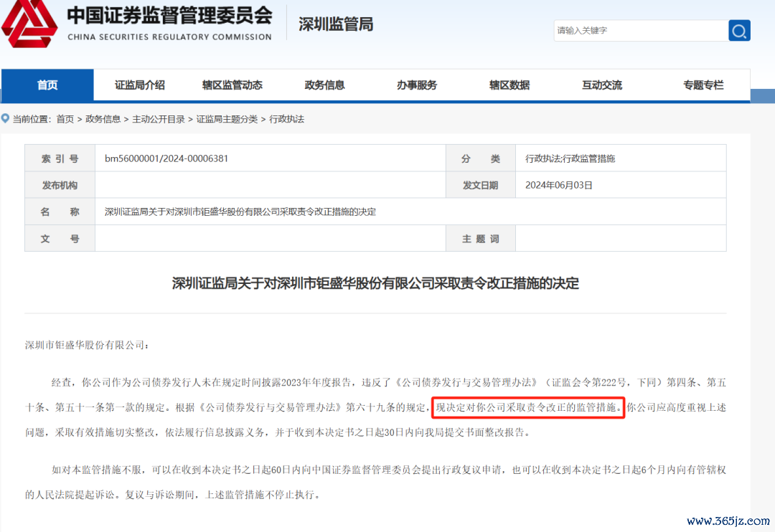Click the 主题词 label cell

480,239
